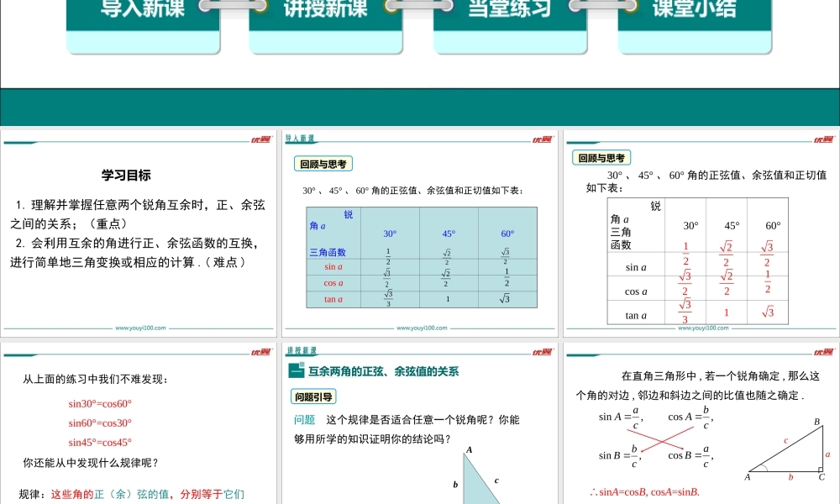Click 优翼 logo on the blue table slide
Screen dimensions: 840x504
[x=542, y=139]
